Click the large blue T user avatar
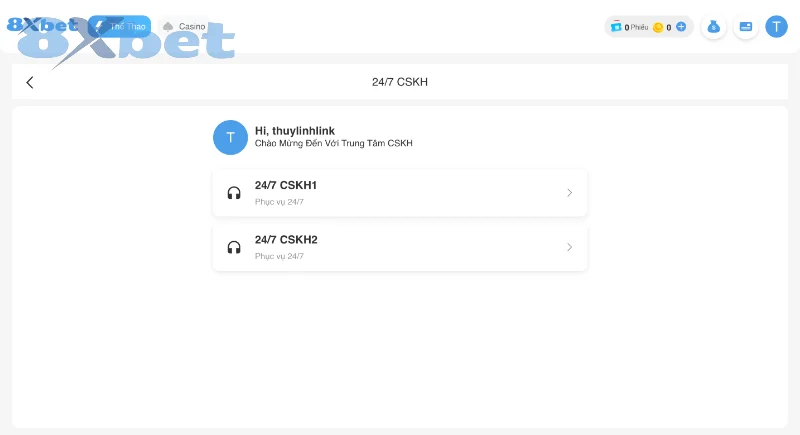Viewport: 800px width, 435px height. 230,137
